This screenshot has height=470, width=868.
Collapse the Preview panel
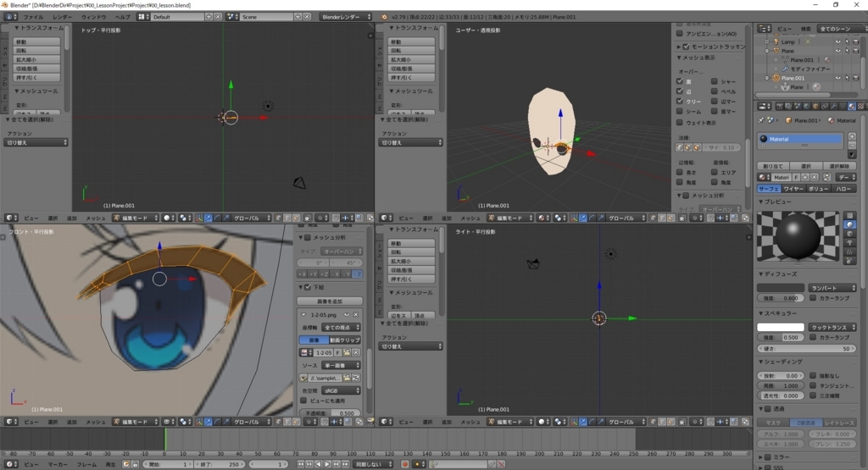pos(761,202)
